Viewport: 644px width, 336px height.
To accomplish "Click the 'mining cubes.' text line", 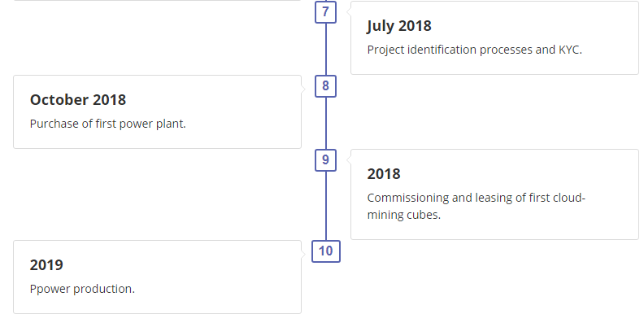I will 404,215.
